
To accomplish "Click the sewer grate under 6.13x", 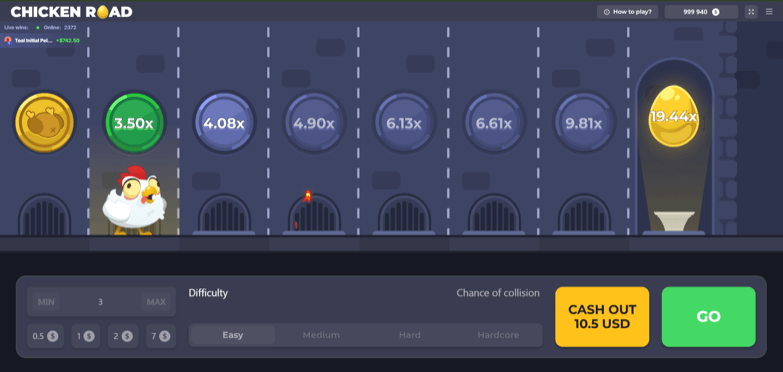I will [x=404, y=214].
